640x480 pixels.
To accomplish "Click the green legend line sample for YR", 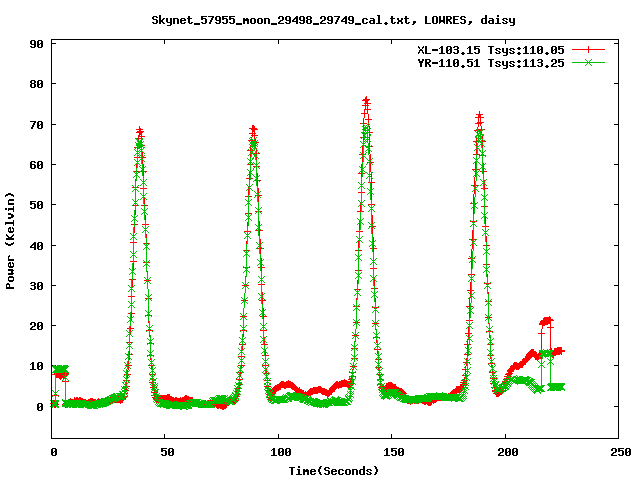I will (x=588, y=63).
